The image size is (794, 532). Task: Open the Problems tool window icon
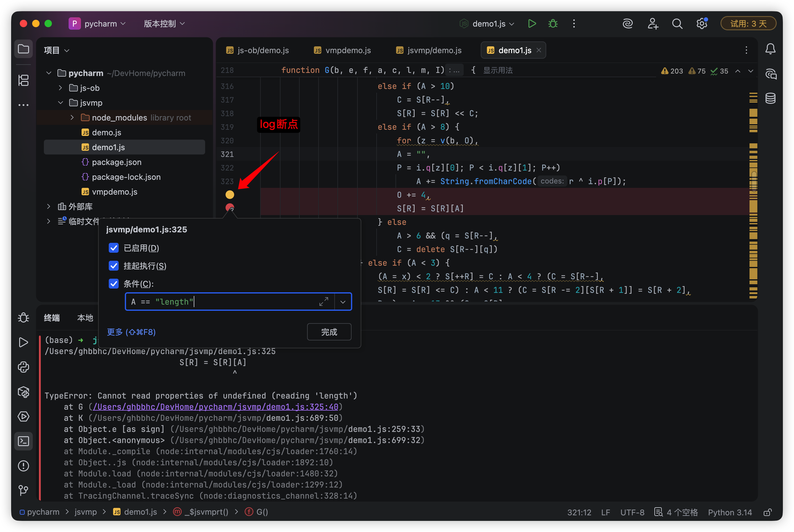(23, 466)
